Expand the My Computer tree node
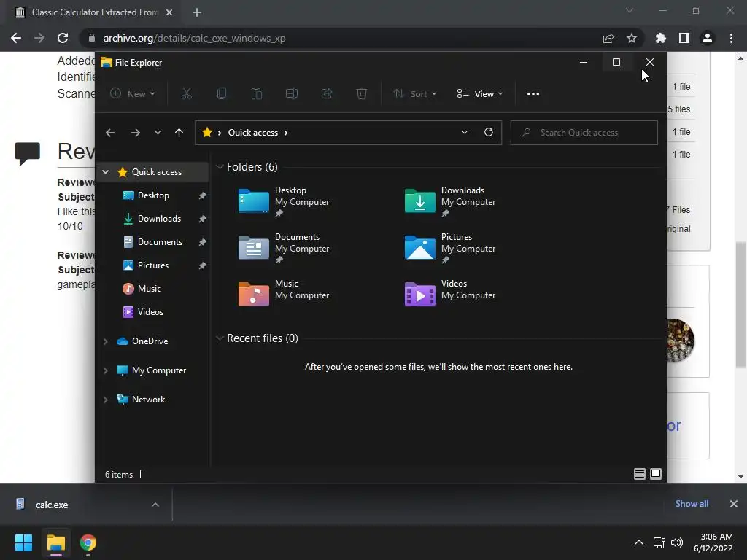This screenshot has width=747, height=560. coord(106,370)
